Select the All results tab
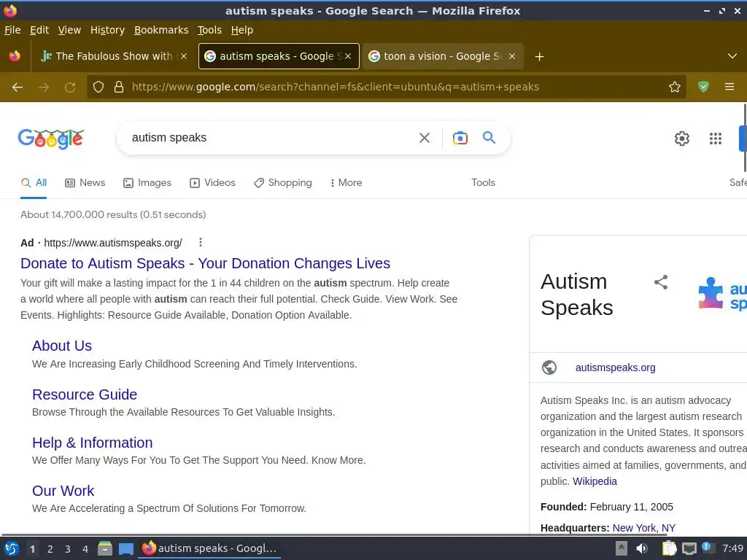 coord(34,183)
